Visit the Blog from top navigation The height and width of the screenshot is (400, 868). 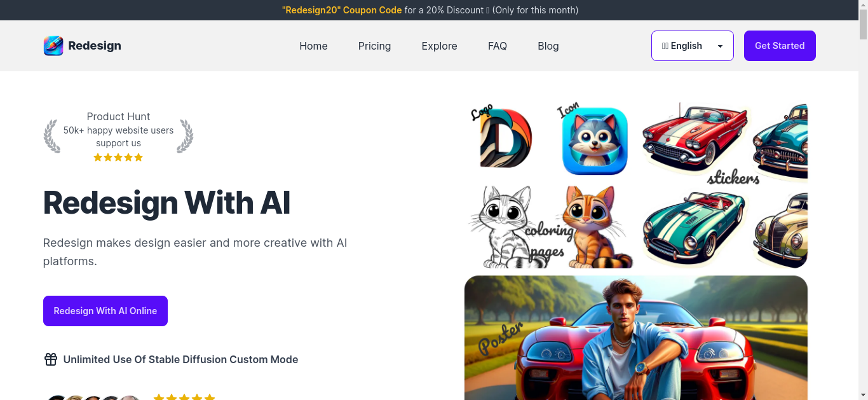[x=548, y=46]
